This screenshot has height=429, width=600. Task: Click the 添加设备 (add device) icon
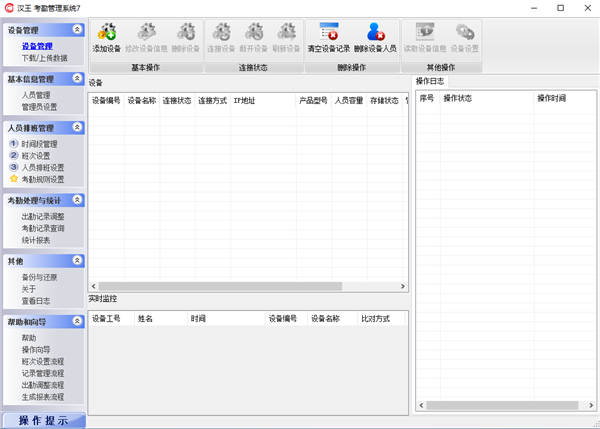point(107,32)
